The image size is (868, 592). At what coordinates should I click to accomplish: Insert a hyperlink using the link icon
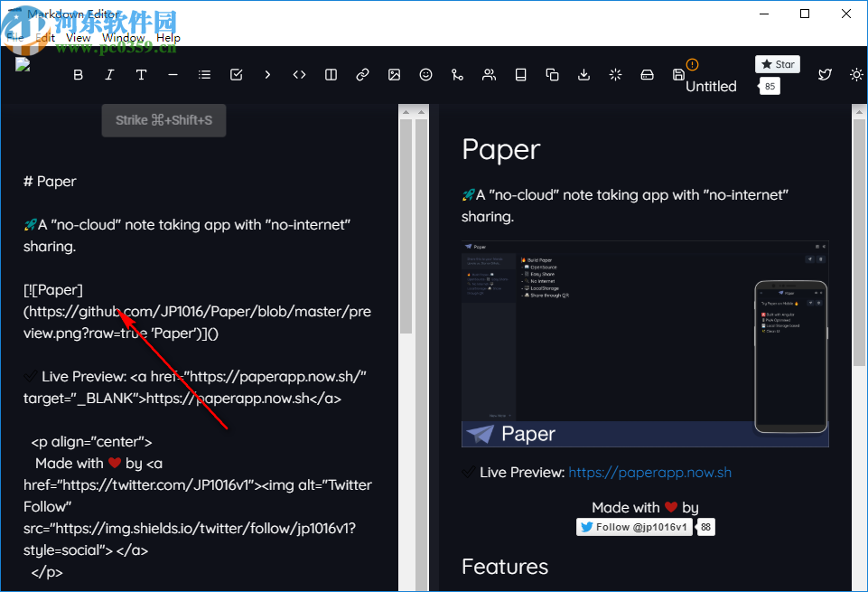point(362,74)
